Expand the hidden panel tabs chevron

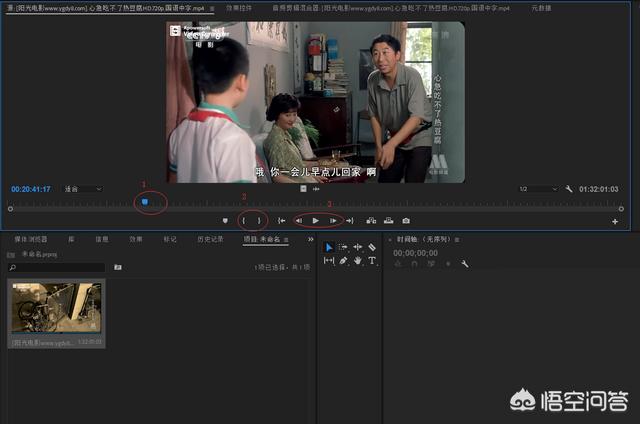[x=310, y=239]
